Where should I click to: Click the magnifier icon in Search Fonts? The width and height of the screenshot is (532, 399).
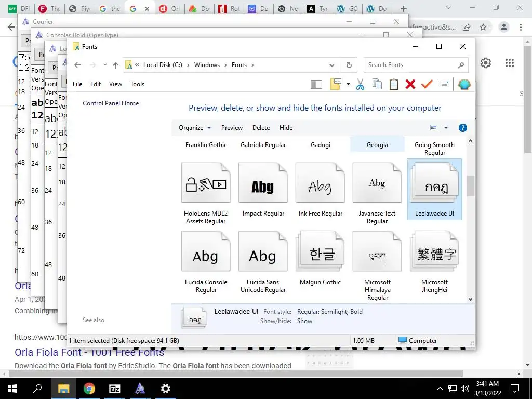pyautogui.click(x=460, y=65)
